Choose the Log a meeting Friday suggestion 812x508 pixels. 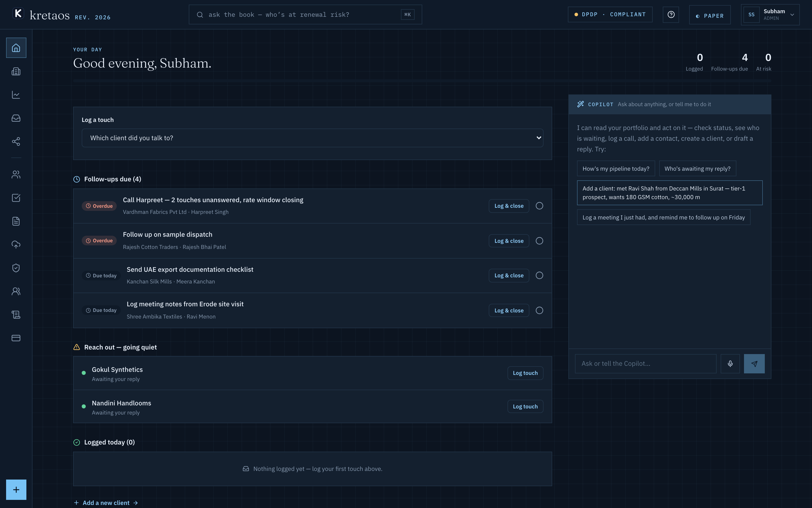(x=663, y=217)
